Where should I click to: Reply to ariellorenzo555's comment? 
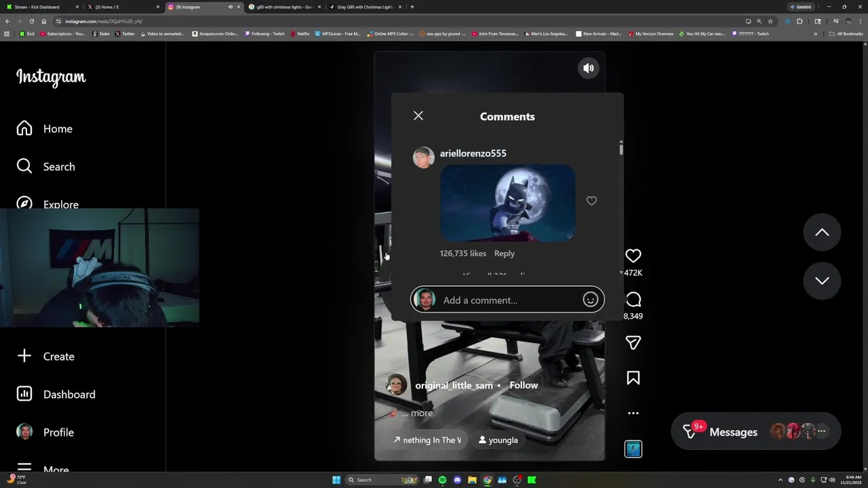(505, 253)
